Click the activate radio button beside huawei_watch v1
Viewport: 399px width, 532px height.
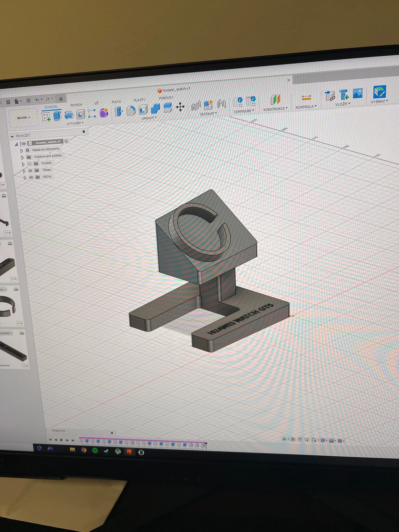point(66,141)
